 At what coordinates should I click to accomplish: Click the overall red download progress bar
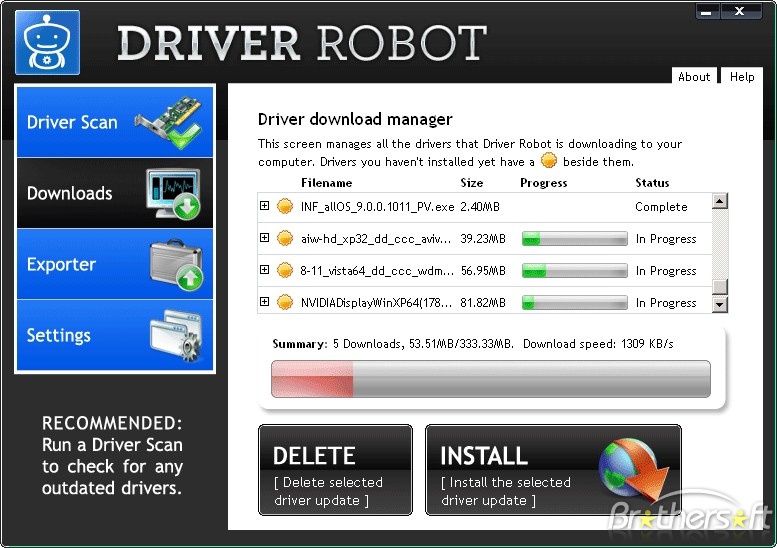491,379
